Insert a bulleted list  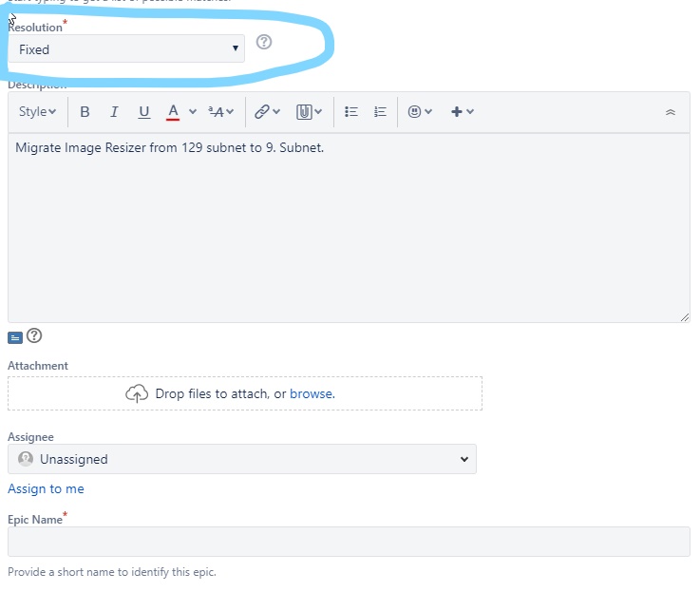coord(351,112)
